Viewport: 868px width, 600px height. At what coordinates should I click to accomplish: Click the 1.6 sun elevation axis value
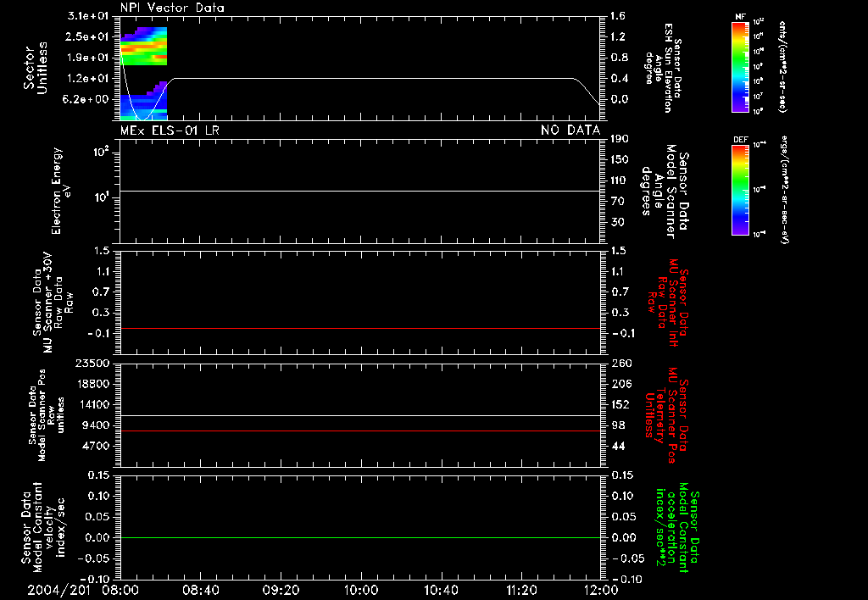pyautogui.click(x=618, y=16)
